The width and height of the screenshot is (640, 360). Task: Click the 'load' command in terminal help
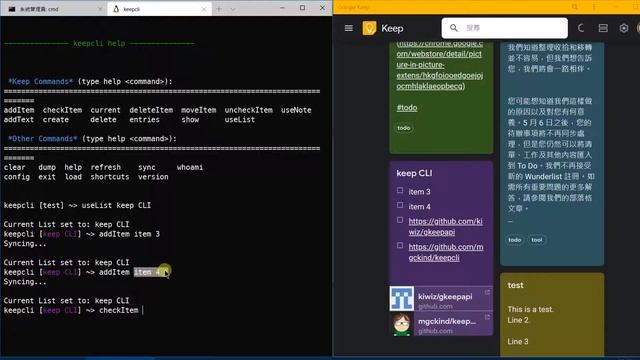73,177
